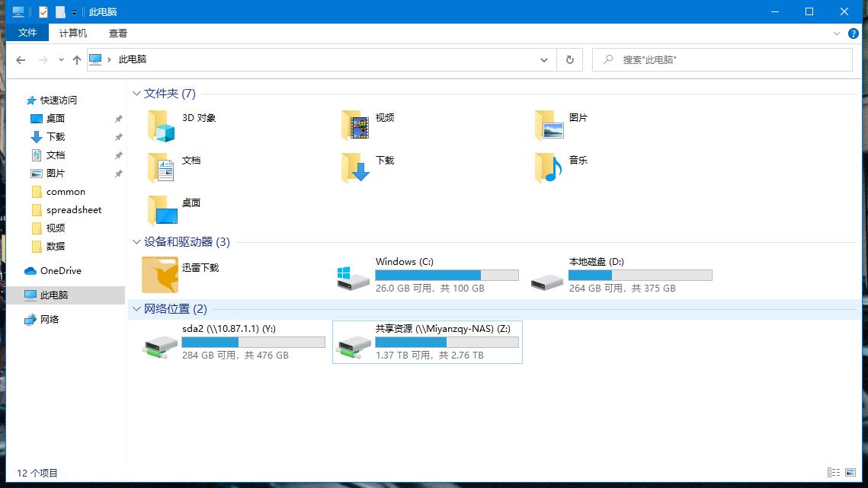Click inside the 搜索"此电脑" search box
The image size is (868, 488).
click(722, 59)
